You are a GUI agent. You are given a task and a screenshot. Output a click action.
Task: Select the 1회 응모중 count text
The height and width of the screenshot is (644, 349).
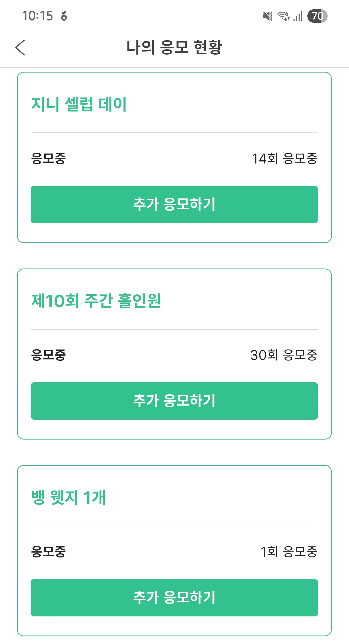(x=289, y=552)
